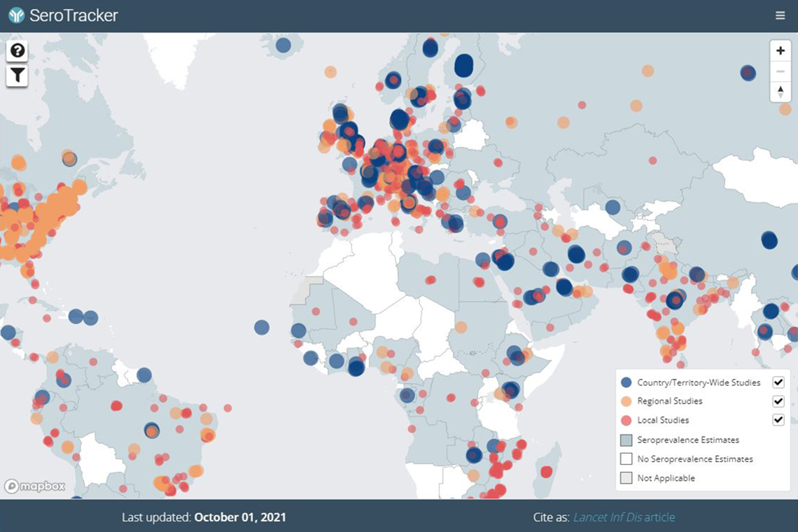798x532 pixels.
Task: Open the help question mark icon
Action: (x=17, y=50)
